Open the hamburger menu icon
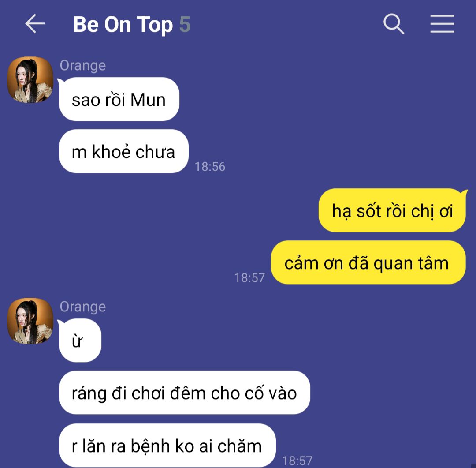Viewport: 476px width, 468px height. (x=442, y=24)
